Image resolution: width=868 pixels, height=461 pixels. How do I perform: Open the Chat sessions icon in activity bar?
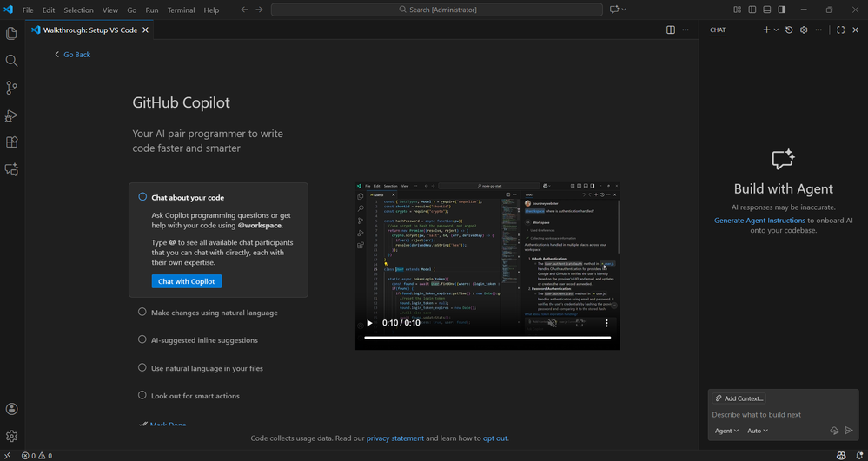[x=11, y=169]
